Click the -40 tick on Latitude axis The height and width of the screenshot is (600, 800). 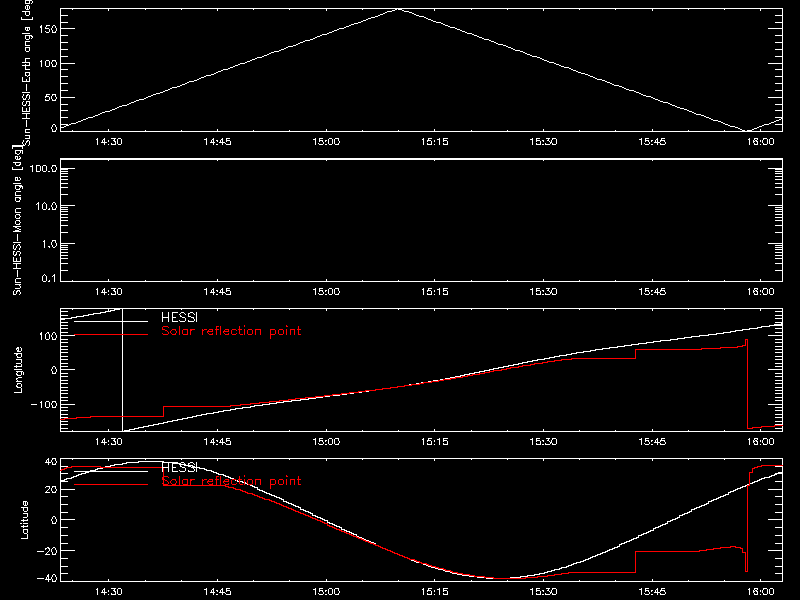point(47,579)
